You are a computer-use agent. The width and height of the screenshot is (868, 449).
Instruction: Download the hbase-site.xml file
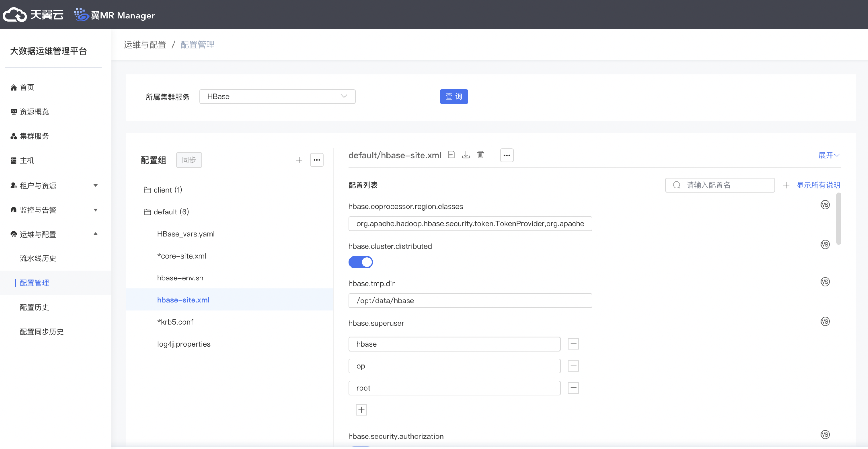[x=466, y=155]
